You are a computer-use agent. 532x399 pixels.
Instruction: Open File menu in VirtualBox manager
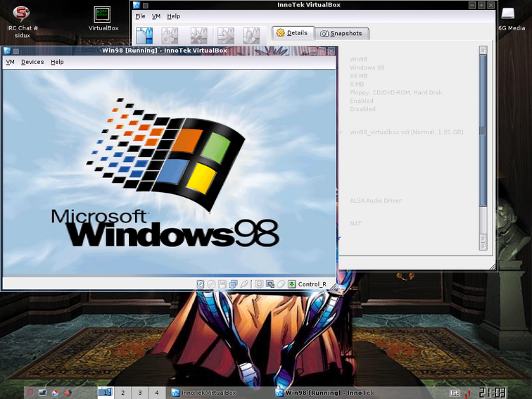click(x=140, y=16)
